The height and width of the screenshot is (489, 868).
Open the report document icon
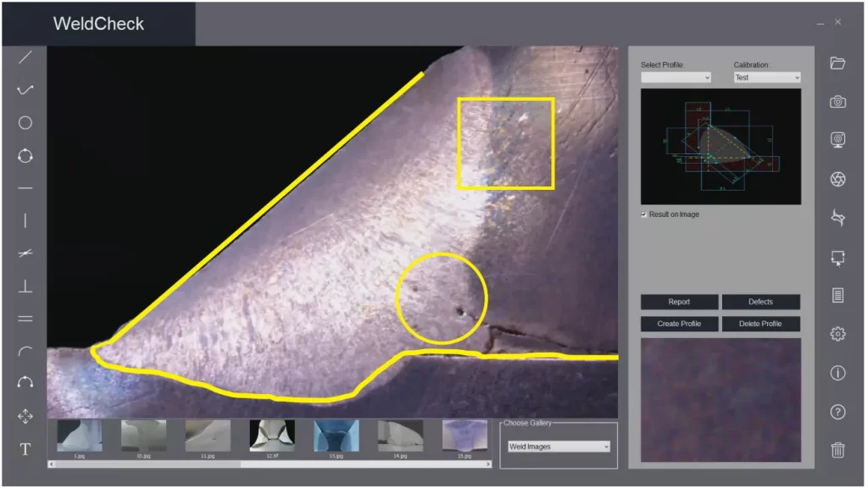(837, 296)
